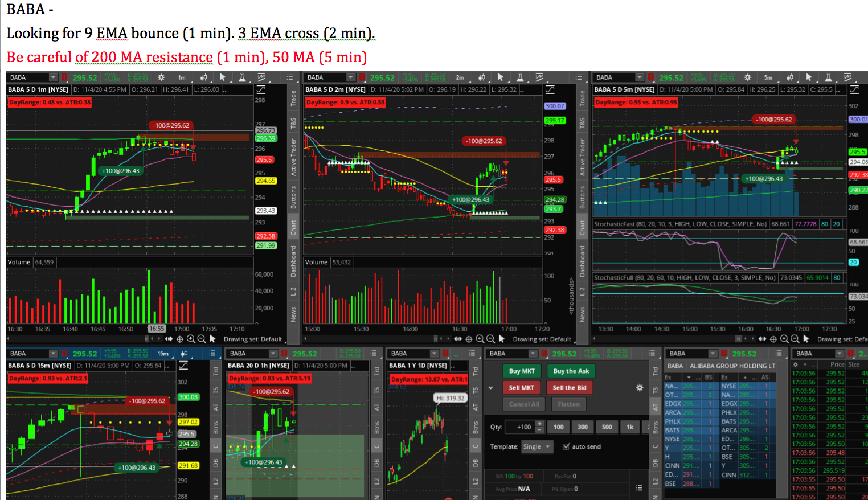Click the Sell the Bid button

point(570,388)
